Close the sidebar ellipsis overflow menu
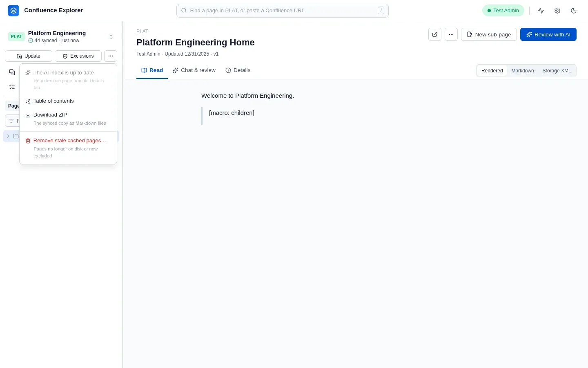This screenshot has width=588, height=368. tap(111, 56)
